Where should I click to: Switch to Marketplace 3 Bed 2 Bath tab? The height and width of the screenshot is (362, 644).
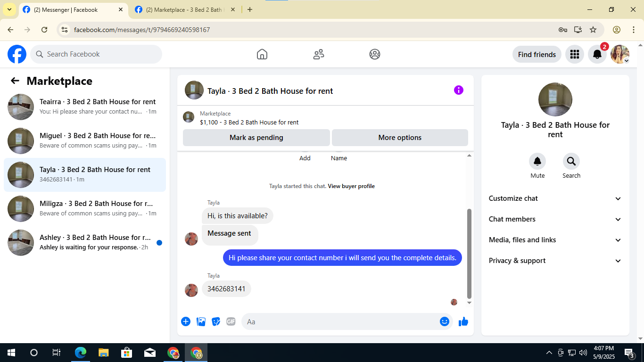pyautogui.click(x=185, y=9)
